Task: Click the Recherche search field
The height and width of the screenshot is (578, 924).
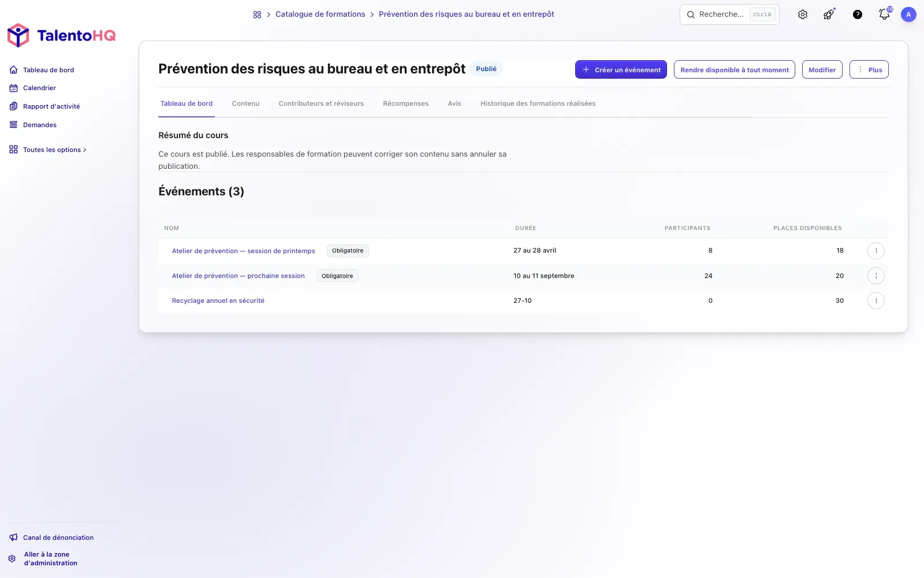Action: [729, 14]
